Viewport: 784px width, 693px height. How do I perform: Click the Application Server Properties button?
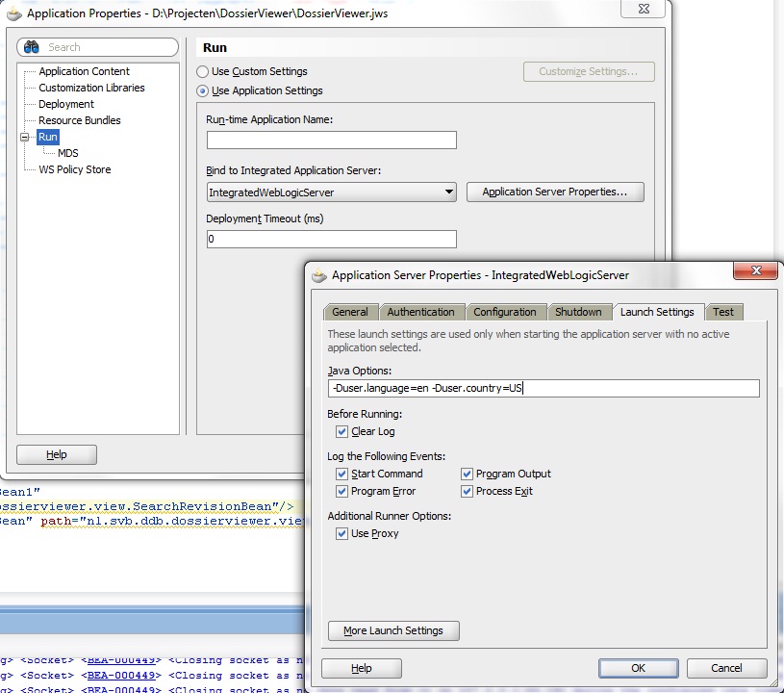pos(555,192)
